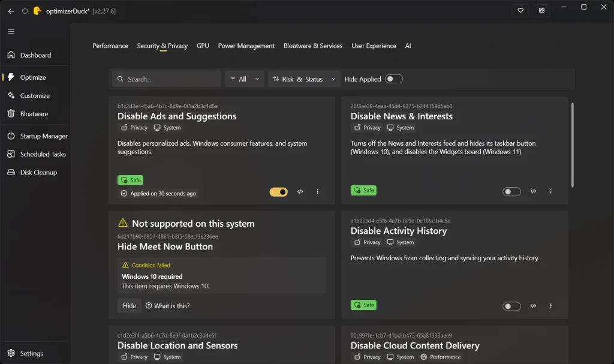Click the Applied on 30 seconds ago status
Viewport: 614px width, 364px height.
[158, 194]
